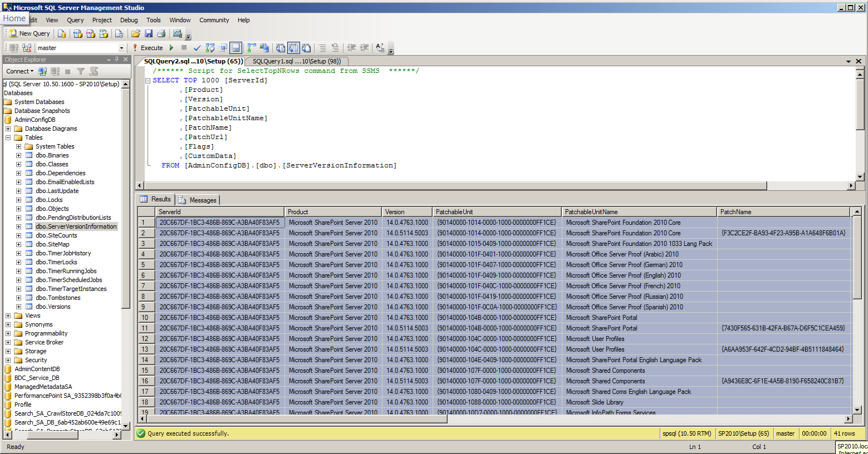Screen dimensions: 868x454
Task: Click the Object Explorer filter funnel icon
Action: tap(81, 71)
